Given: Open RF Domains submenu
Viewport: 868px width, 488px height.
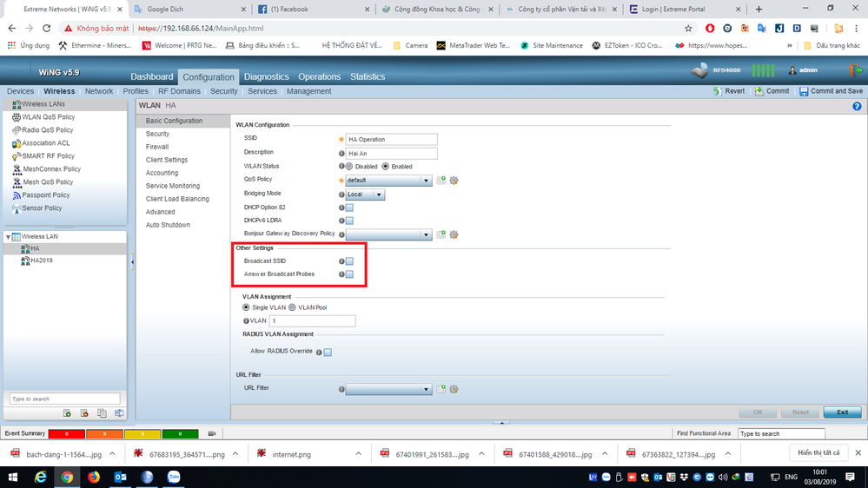Looking at the screenshot, I should pos(179,91).
